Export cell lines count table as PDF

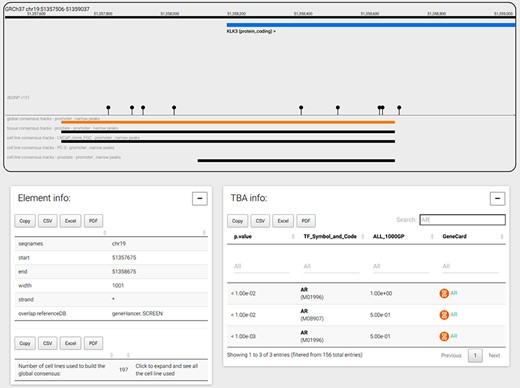point(93,343)
